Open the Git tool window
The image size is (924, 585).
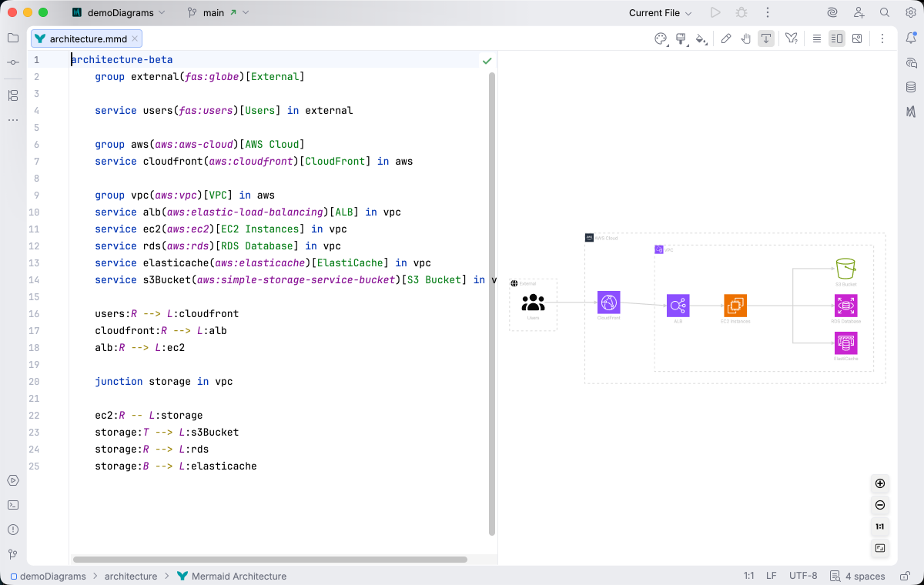point(13,554)
